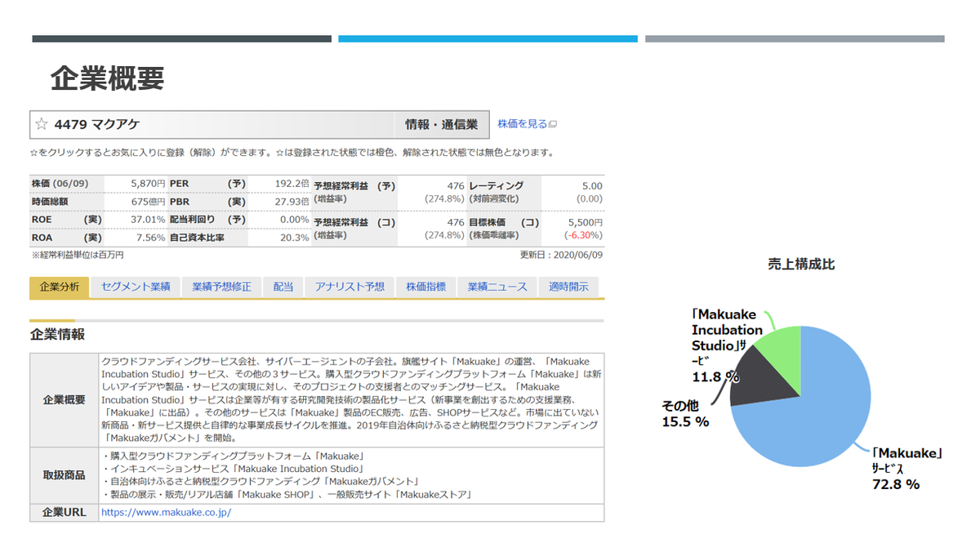The height and width of the screenshot is (552, 980).
Task: Click the ROA value 7.56%
Action: [150, 238]
